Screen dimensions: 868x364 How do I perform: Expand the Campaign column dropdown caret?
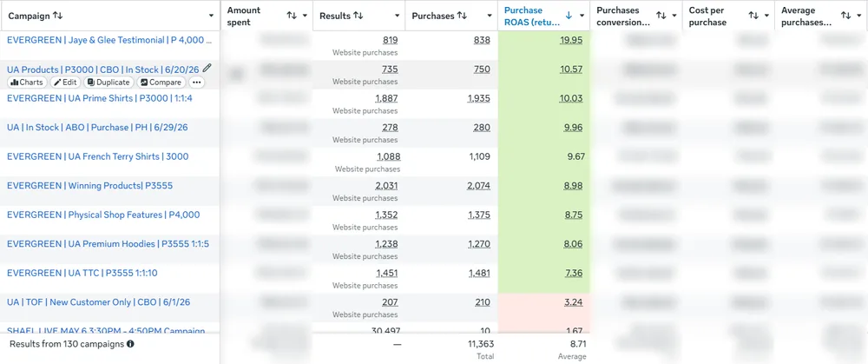click(x=212, y=16)
